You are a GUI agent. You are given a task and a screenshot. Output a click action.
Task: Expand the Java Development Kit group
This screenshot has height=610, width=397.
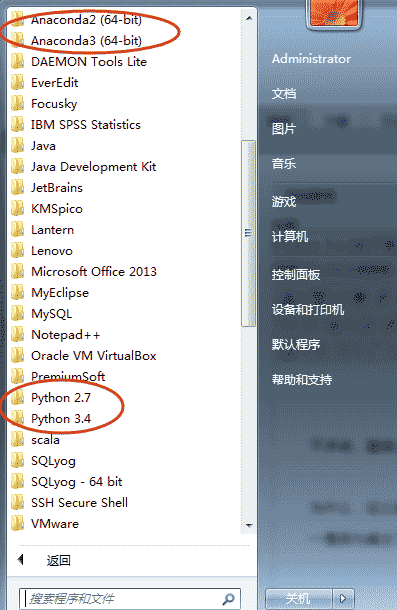pyautogui.click(x=125, y=167)
